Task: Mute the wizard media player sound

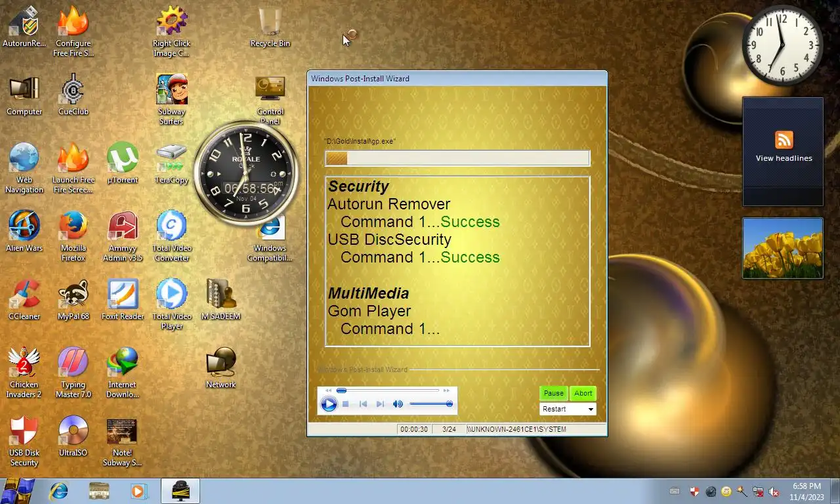Action: coord(398,404)
